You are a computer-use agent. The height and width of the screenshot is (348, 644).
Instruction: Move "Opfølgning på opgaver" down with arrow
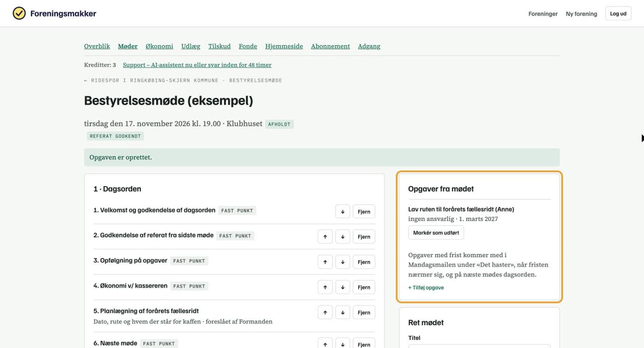(343, 262)
